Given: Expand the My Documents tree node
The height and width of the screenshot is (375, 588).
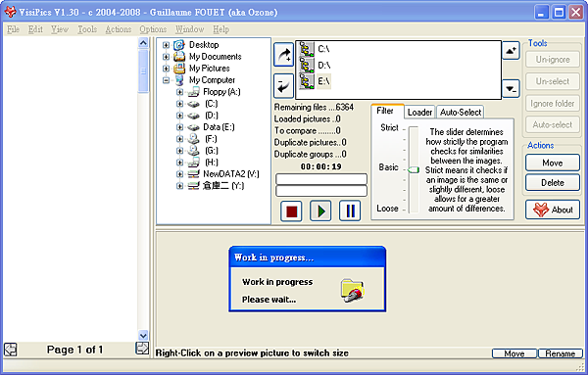Looking at the screenshot, I should point(166,57).
